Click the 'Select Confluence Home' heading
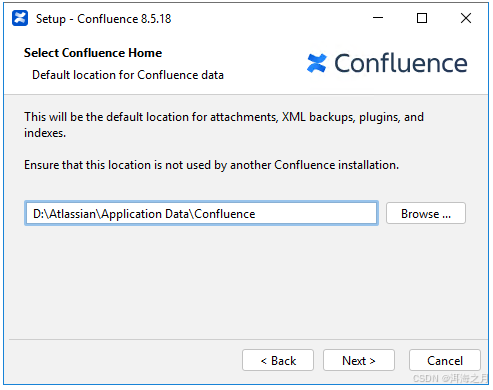 click(x=93, y=53)
